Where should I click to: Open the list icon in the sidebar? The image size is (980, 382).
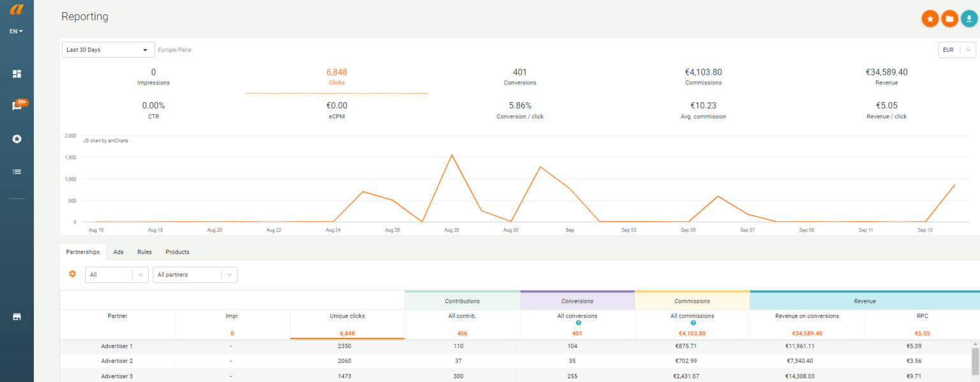coord(17,171)
